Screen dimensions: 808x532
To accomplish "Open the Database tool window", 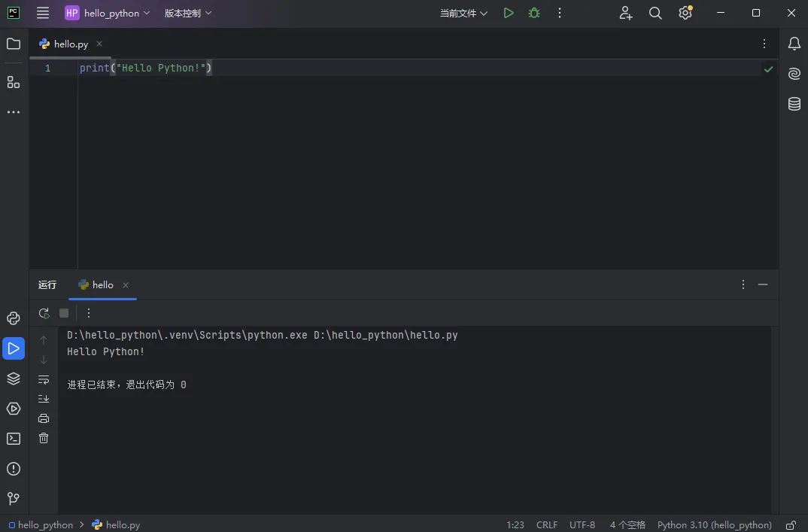I will [794, 104].
